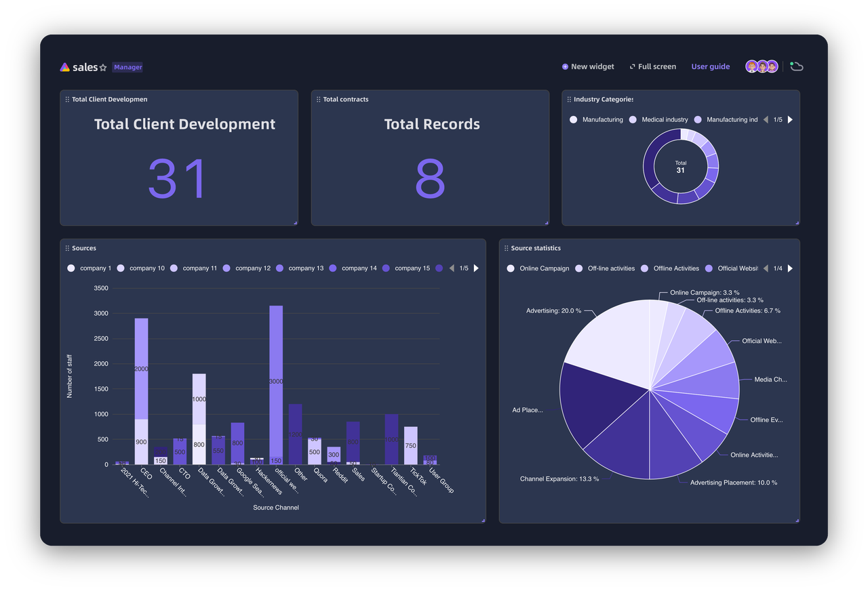
Task: Click the first user avatar in the header
Action: tap(752, 66)
